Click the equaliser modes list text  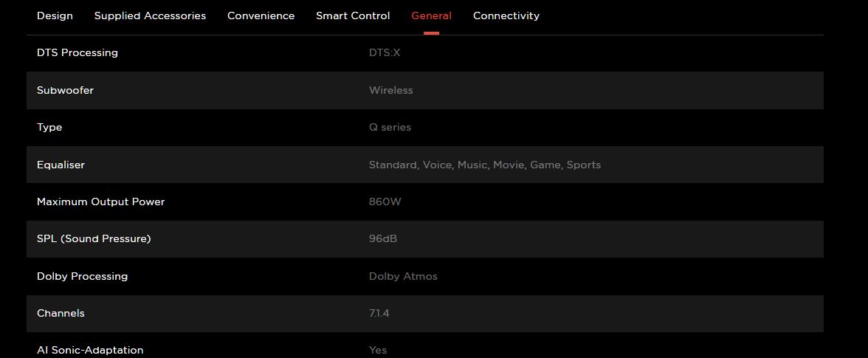[x=484, y=165]
